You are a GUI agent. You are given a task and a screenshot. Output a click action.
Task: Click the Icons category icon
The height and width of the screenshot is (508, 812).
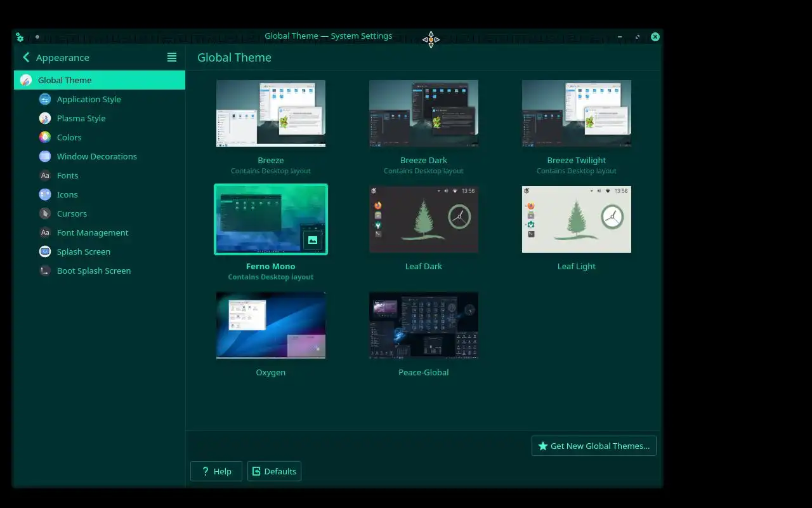click(45, 194)
